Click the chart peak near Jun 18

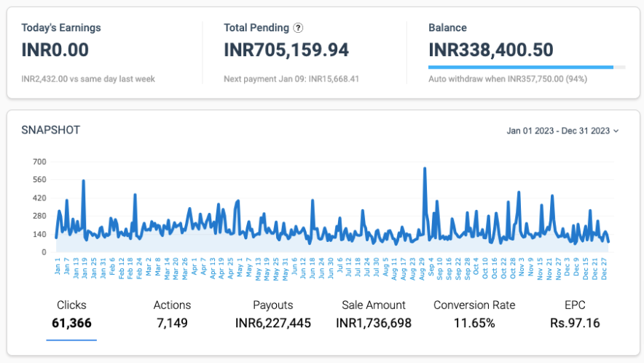click(x=313, y=200)
